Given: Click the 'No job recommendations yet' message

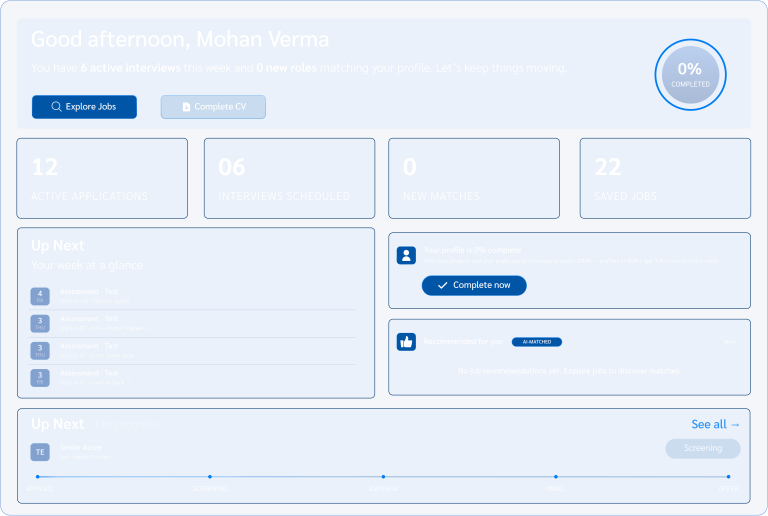Looking at the screenshot, I should point(569,371).
